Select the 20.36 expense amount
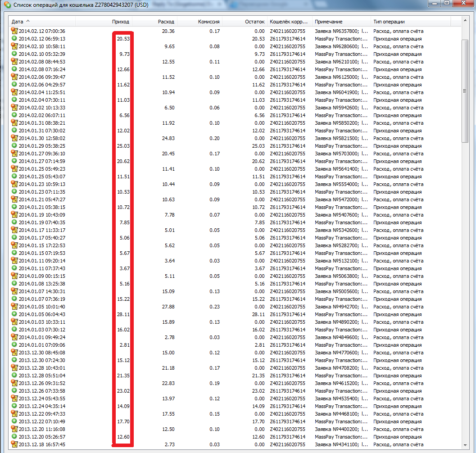This screenshot has width=476, height=453. [168, 31]
